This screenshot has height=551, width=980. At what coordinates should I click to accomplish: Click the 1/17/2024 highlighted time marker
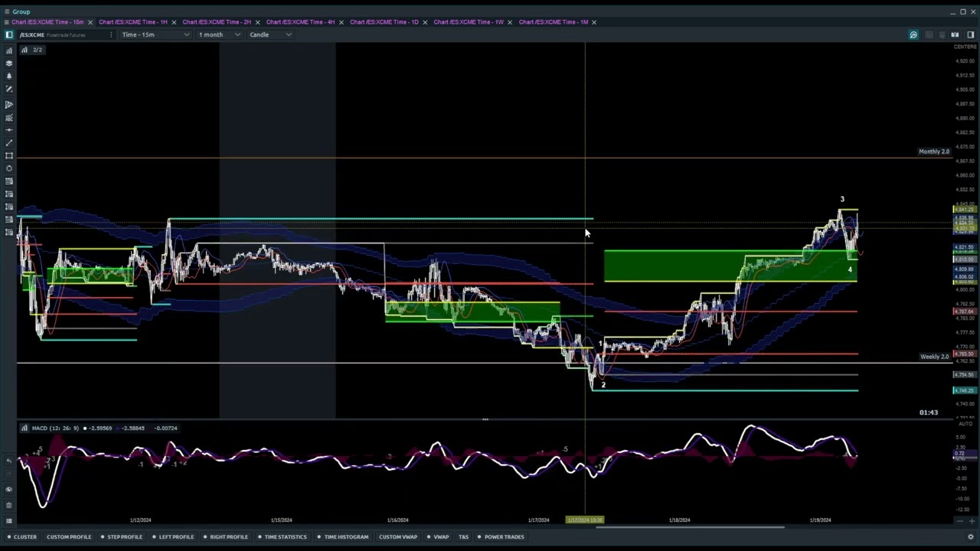584,520
